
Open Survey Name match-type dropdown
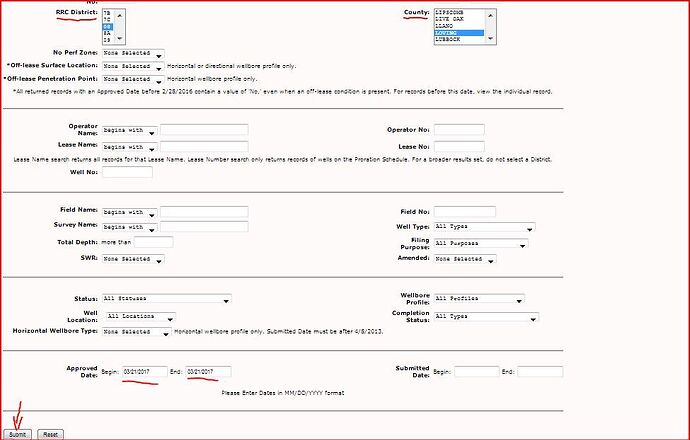(129, 227)
